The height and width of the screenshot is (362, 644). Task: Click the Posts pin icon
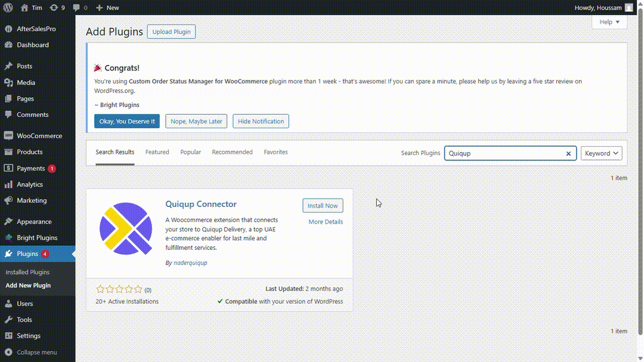8,66
